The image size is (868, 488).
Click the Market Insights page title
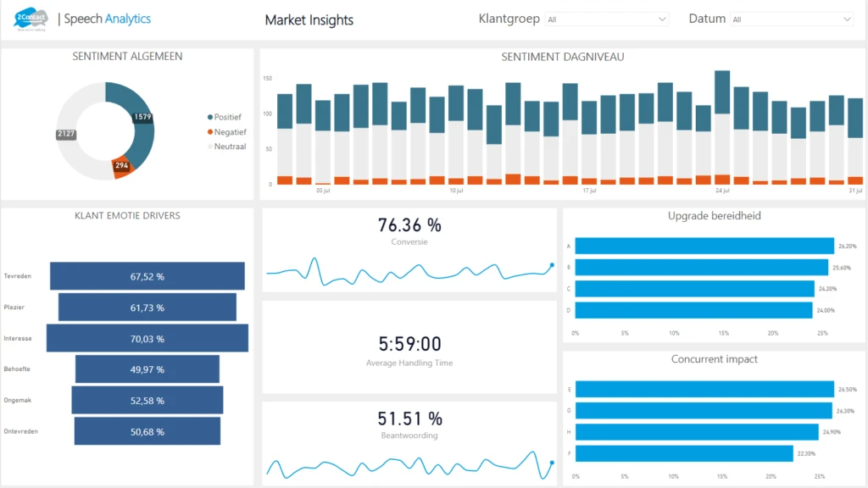click(x=309, y=19)
